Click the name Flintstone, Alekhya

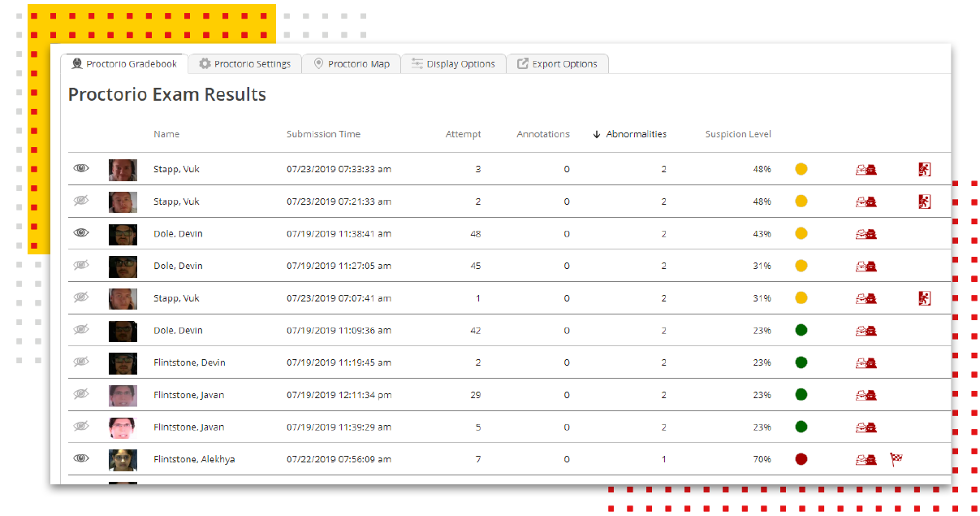(194, 459)
